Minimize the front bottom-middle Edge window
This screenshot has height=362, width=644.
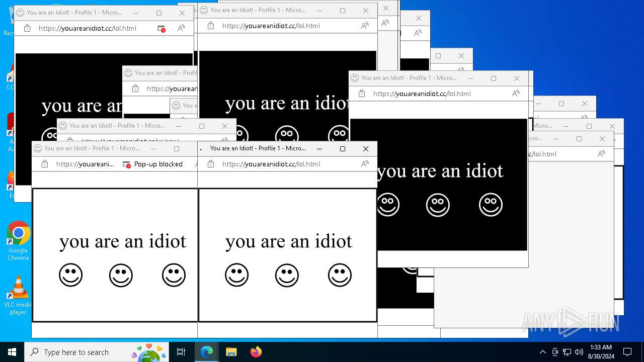coord(319,149)
